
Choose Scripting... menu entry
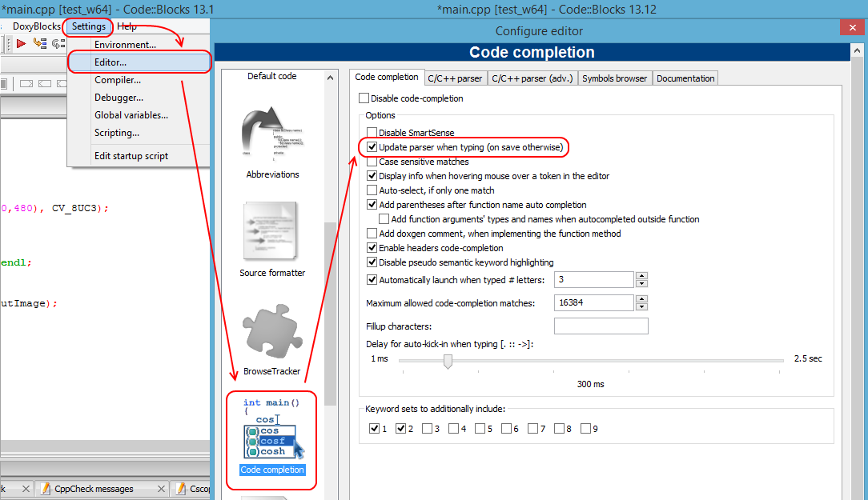(x=139, y=134)
